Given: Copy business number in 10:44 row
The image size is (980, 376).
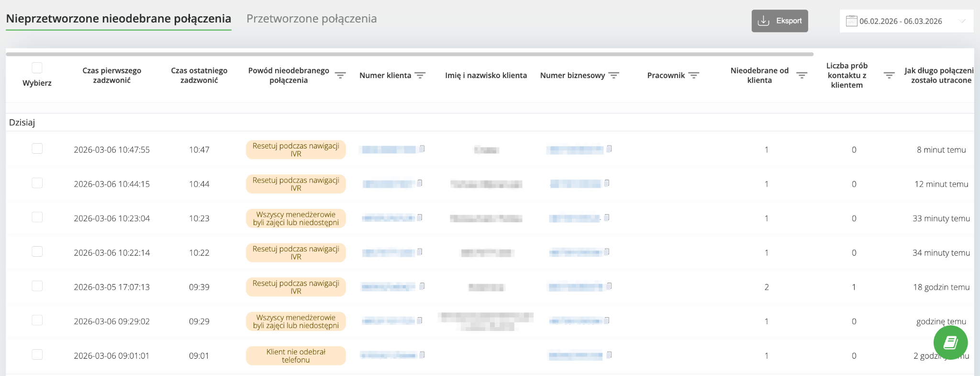Looking at the screenshot, I should click(x=607, y=183).
